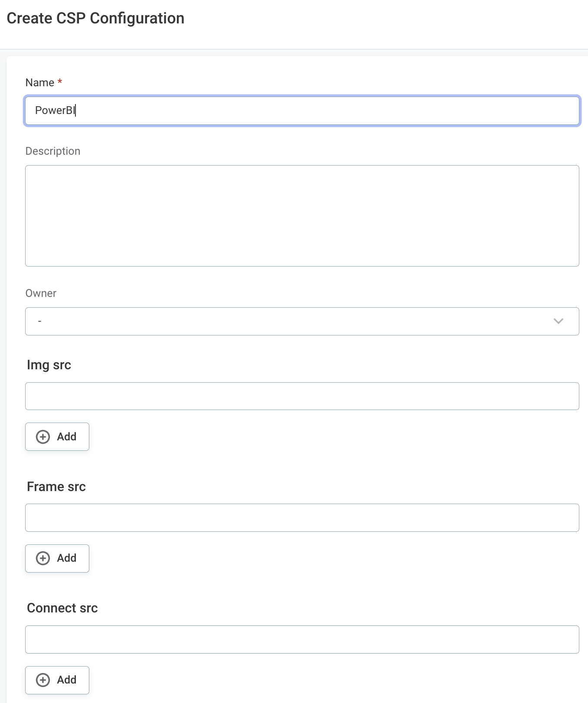Click the Create CSP Configuration title
This screenshot has height=703, width=588.
[96, 18]
